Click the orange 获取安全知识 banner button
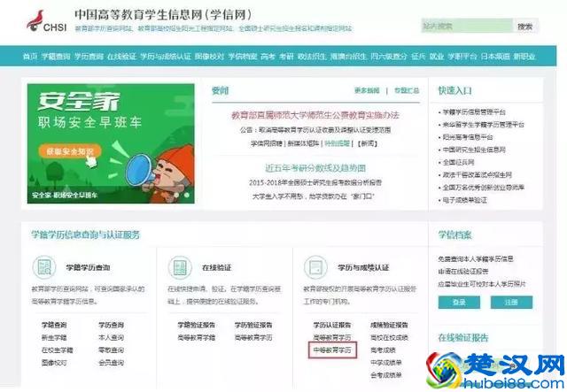The height and width of the screenshot is (392, 567). (69, 151)
